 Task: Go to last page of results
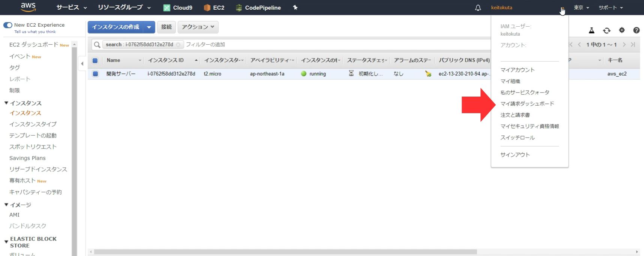click(633, 44)
